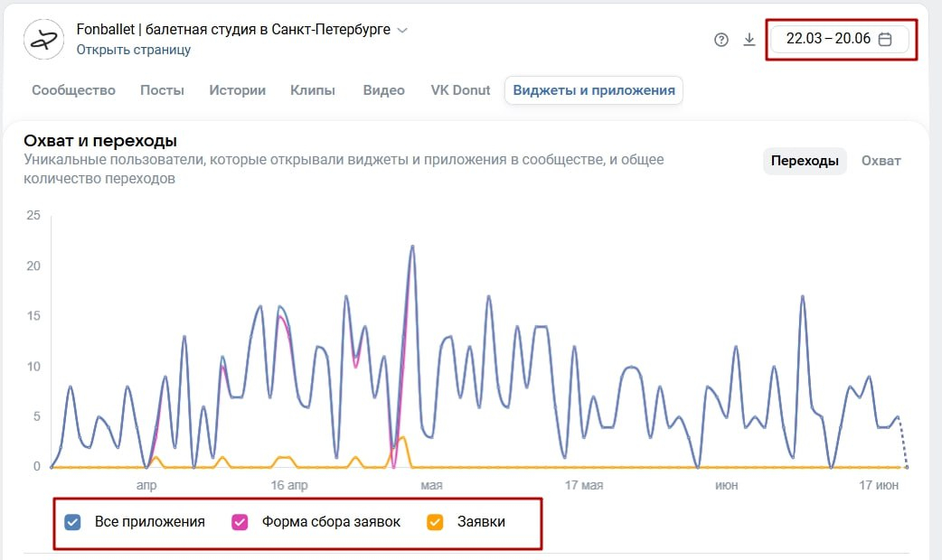
Task: Select the "Виджеты и приложения" tab
Action: 594,90
